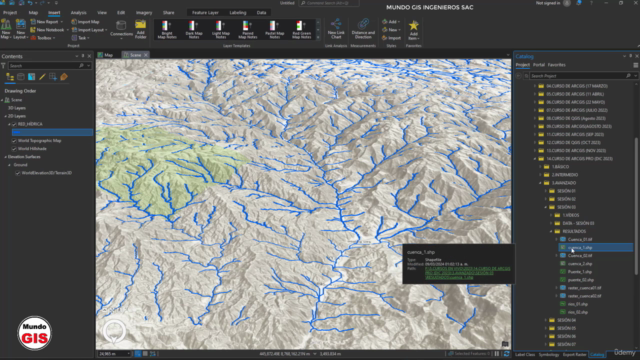This screenshot has height=360, width=640.
Task: Click the blue line symbol swatch
Action: pos(16,132)
